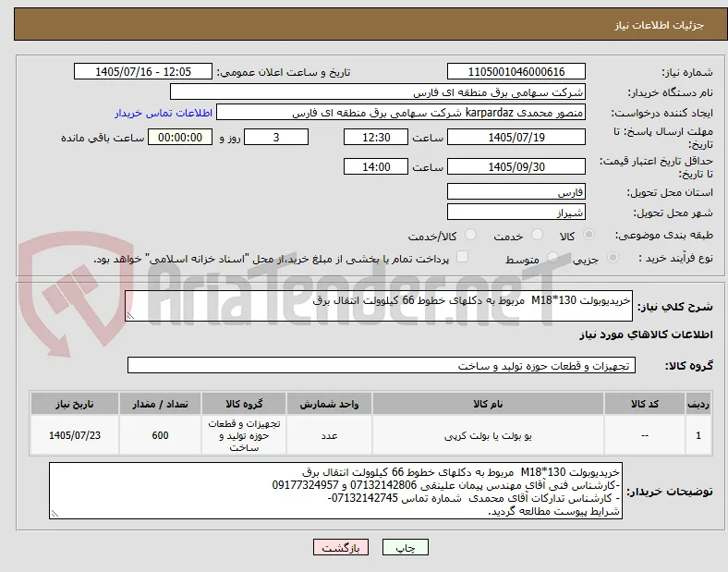This screenshot has width=728, height=572.
Task: Click the توضیحات خریدار label
Action: pyautogui.click(x=670, y=492)
